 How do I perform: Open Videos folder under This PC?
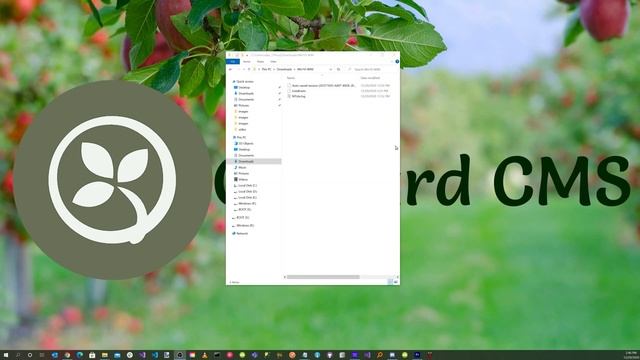pos(243,179)
